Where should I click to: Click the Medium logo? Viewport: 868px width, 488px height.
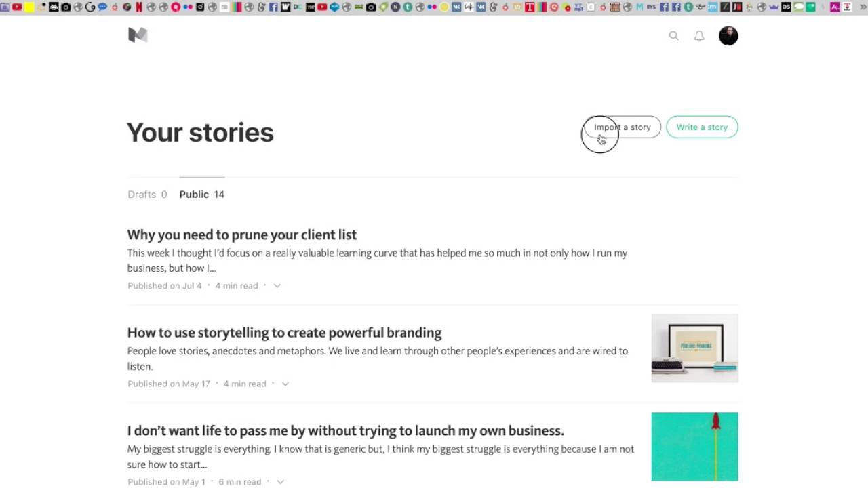pyautogui.click(x=138, y=35)
